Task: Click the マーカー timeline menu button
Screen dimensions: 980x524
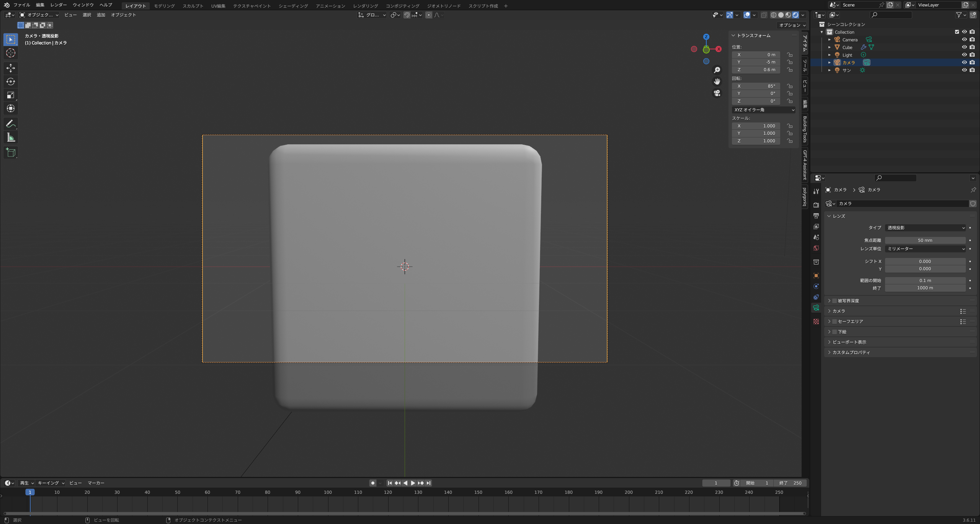Action: 96,483
